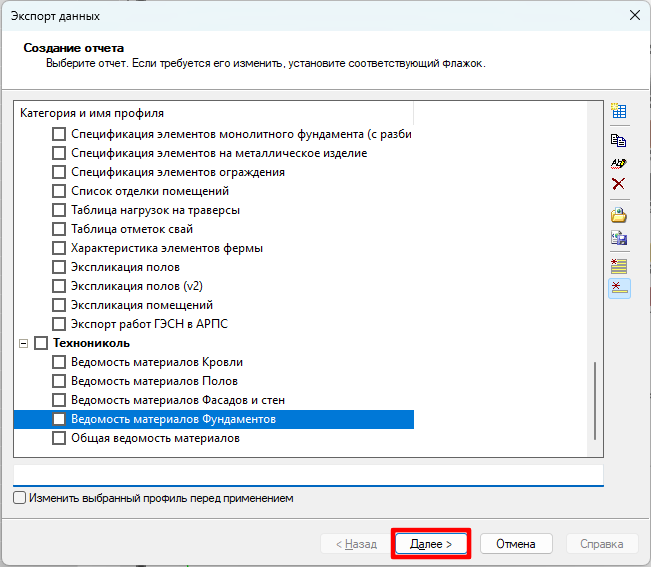Screen dimensions: 651x567
Task: Collapse the Технониколь tree group
Action: [23, 343]
